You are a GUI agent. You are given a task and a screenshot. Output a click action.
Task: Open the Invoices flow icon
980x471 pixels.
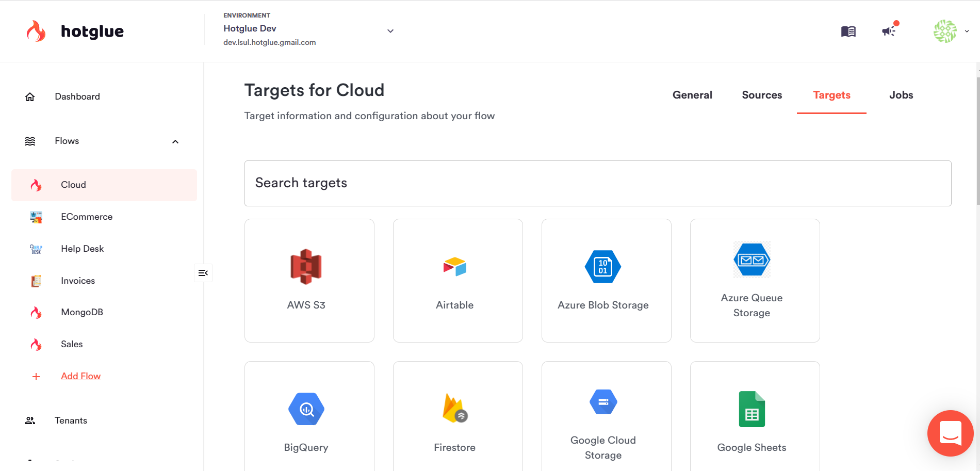tap(36, 281)
